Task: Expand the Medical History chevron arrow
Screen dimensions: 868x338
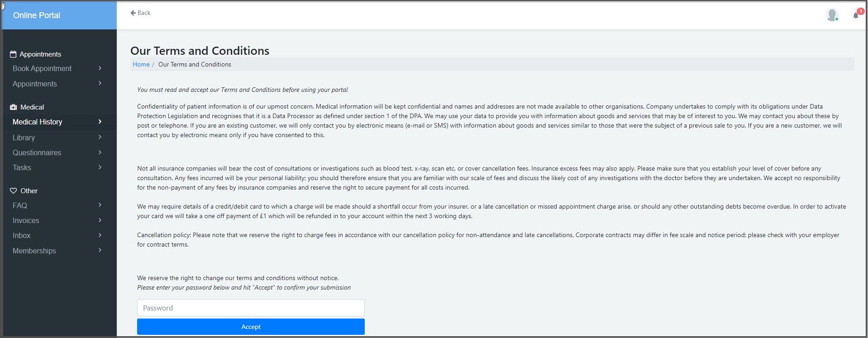Action: (100, 122)
